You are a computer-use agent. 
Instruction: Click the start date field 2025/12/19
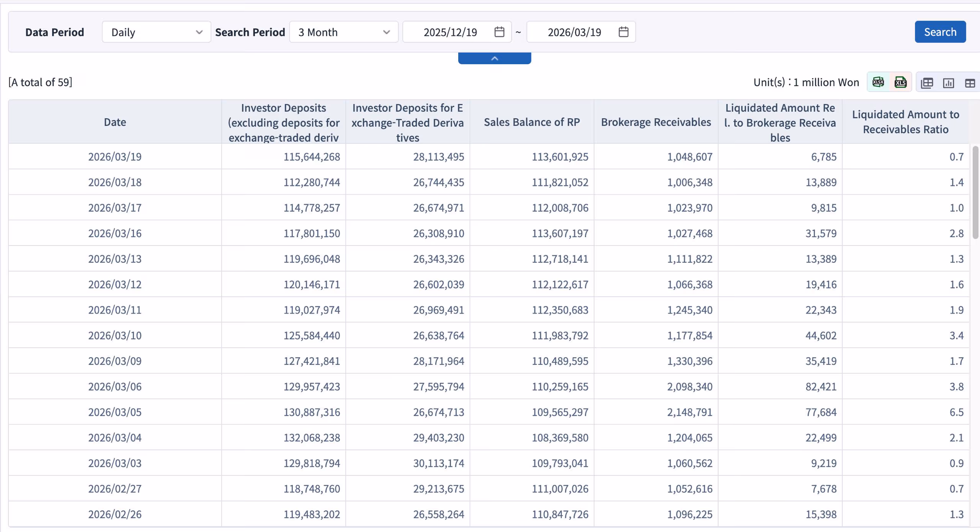pyautogui.click(x=450, y=32)
